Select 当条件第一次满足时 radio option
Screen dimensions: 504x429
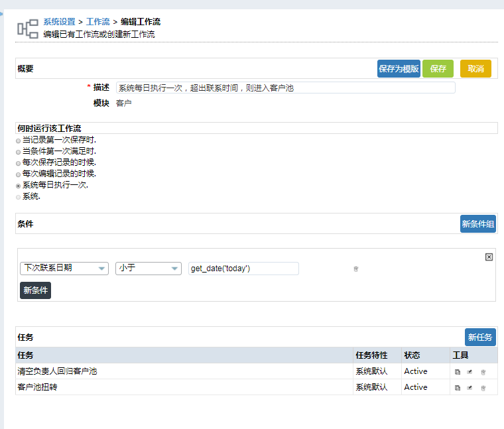(19, 152)
